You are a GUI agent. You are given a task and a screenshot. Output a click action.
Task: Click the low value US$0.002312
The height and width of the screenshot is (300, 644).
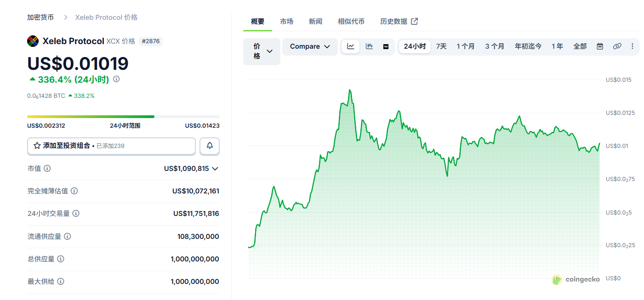[x=46, y=126]
